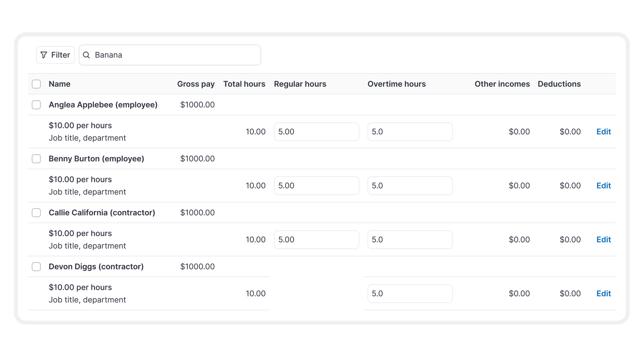The width and height of the screenshot is (644, 353).
Task: Open Edit for Callie California's row
Action: pos(603,240)
